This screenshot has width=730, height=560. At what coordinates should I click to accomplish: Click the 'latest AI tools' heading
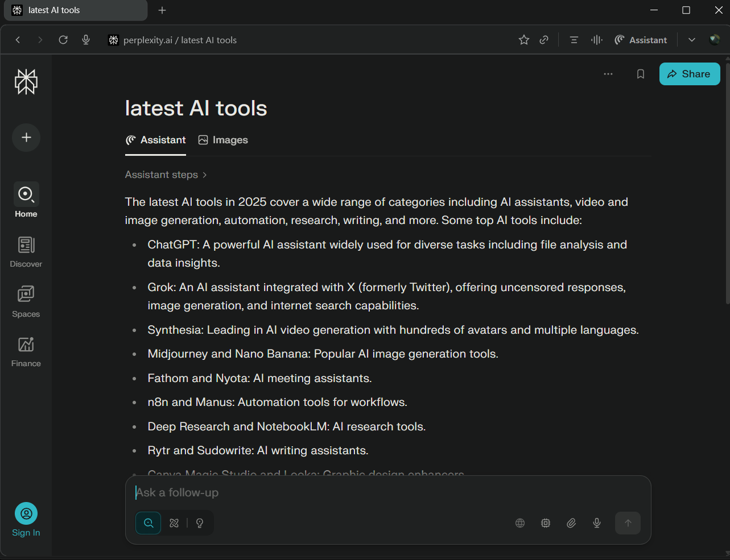196,108
